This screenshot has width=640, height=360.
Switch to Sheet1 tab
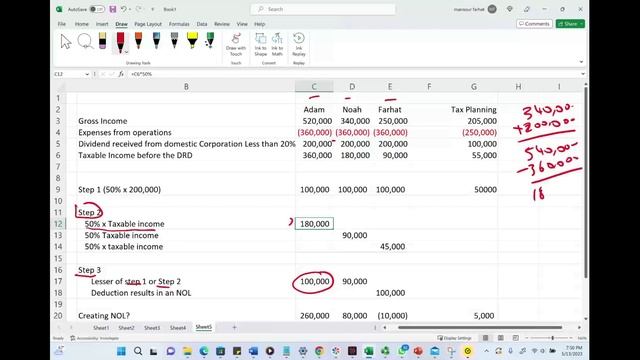[x=101, y=328]
